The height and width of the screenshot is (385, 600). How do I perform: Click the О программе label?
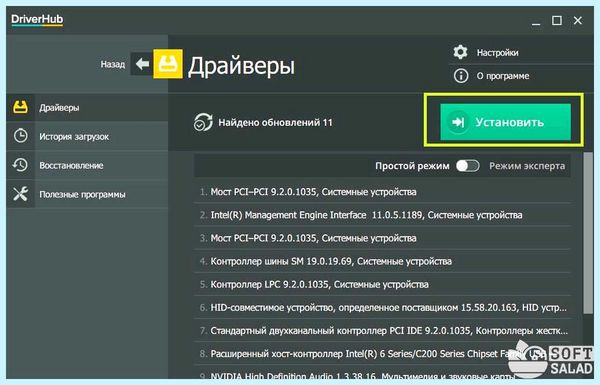click(503, 76)
